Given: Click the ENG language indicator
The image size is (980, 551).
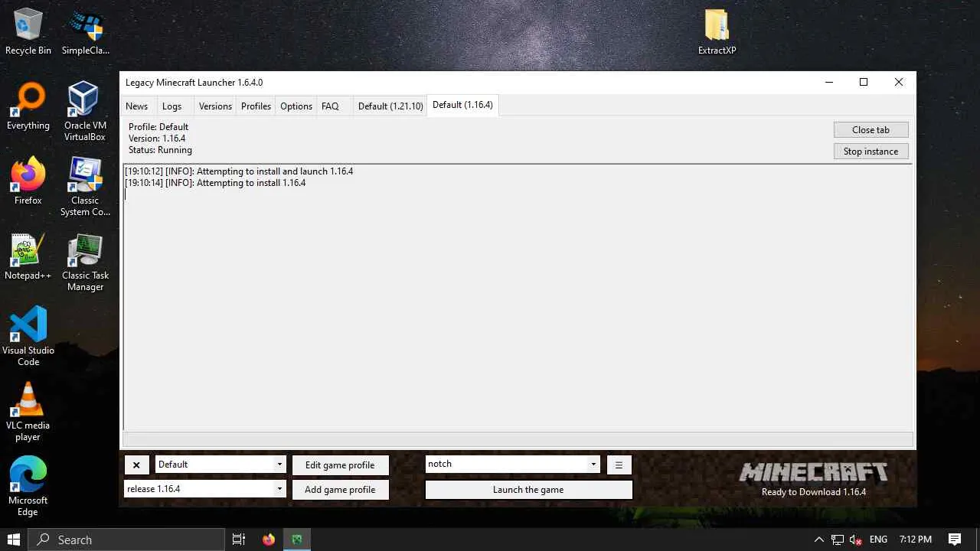Looking at the screenshot, I should (878, 540).
